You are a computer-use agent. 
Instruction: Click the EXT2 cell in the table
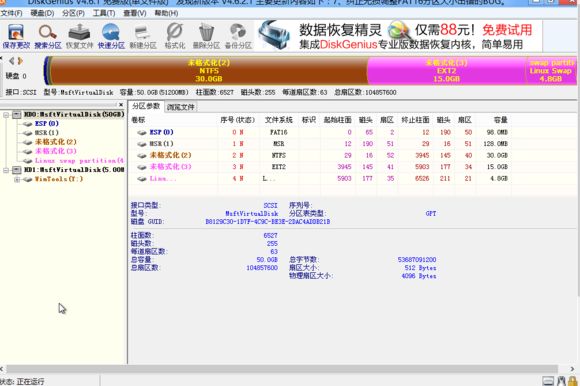point(279,167)
